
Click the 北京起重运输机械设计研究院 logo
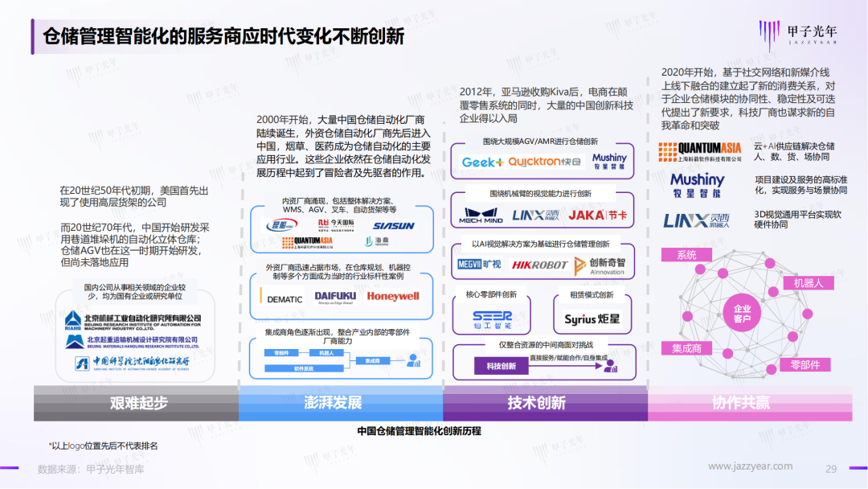pyautogui.click(x=132, y=342)
